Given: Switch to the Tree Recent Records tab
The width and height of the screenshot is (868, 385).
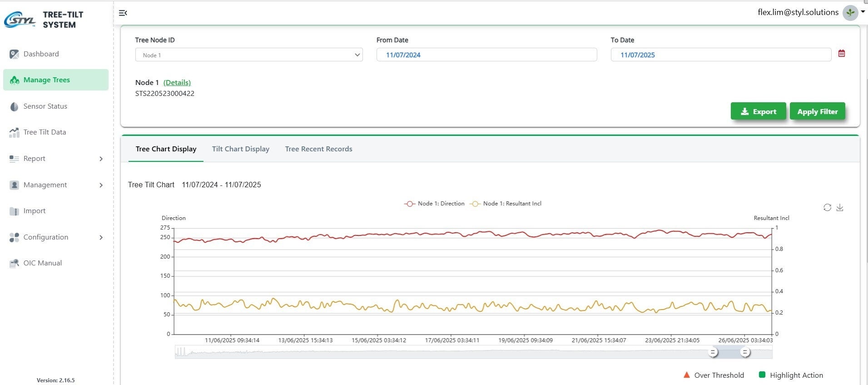Looking at the screenshot, I should [318, 149].
